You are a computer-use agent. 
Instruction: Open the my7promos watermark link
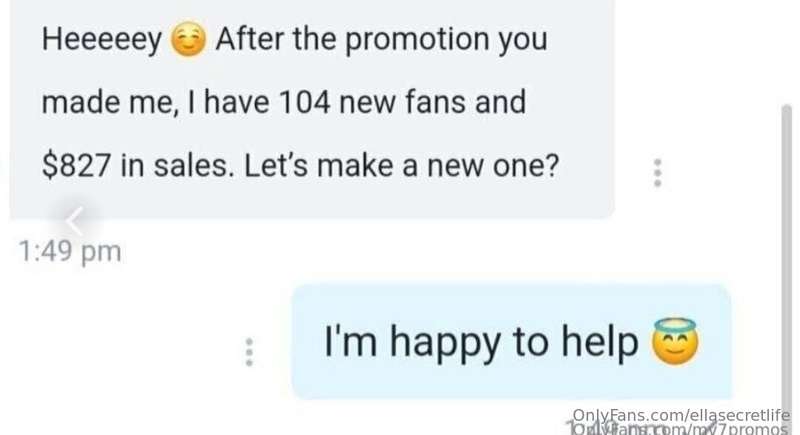coord(681,429)
